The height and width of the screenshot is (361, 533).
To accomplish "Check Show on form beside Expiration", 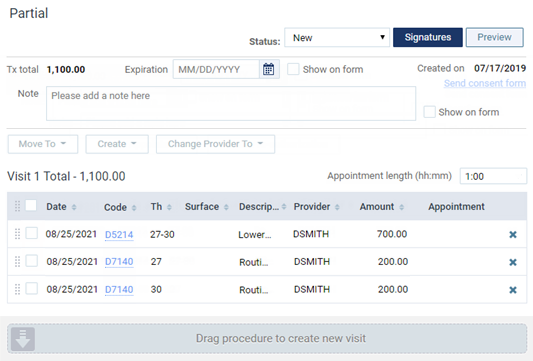I will pos(293,69).
